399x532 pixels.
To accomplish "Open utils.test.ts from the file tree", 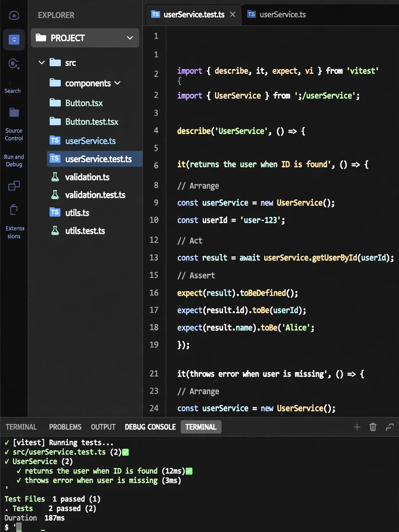I will click(x=78, y=231).
